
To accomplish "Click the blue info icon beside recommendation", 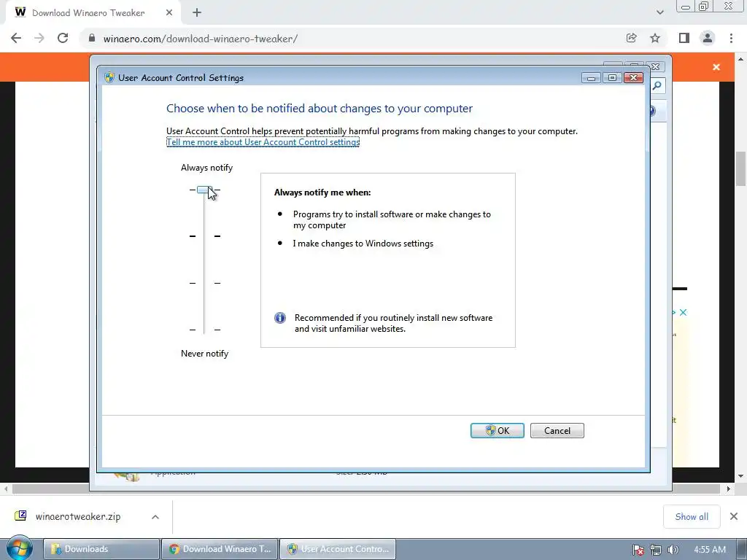I will click(x=280, y=318).
